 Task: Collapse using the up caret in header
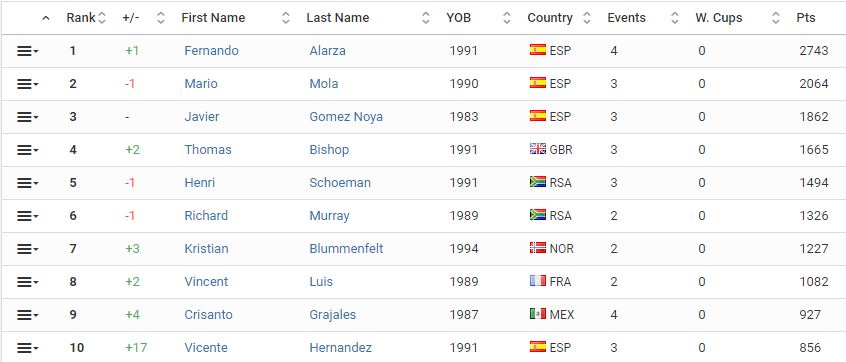[x=46, y=18]
